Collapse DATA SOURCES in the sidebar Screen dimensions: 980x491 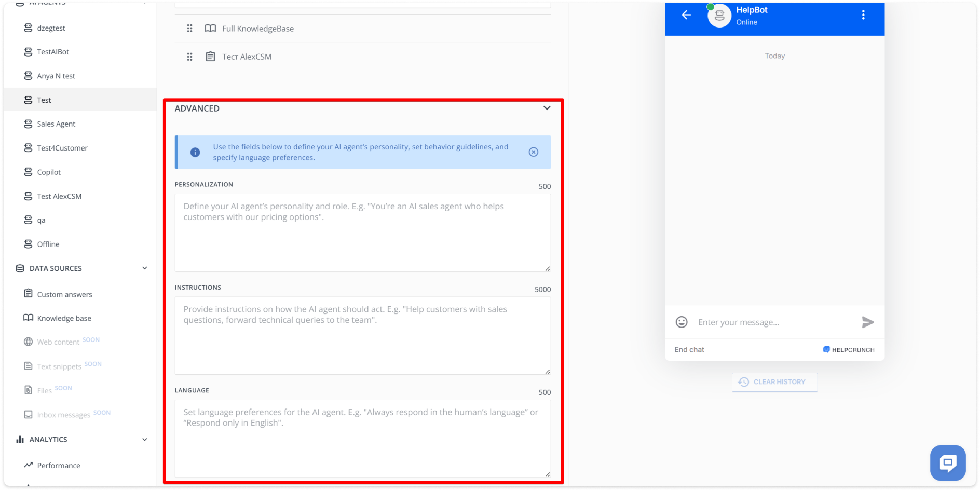144,268
